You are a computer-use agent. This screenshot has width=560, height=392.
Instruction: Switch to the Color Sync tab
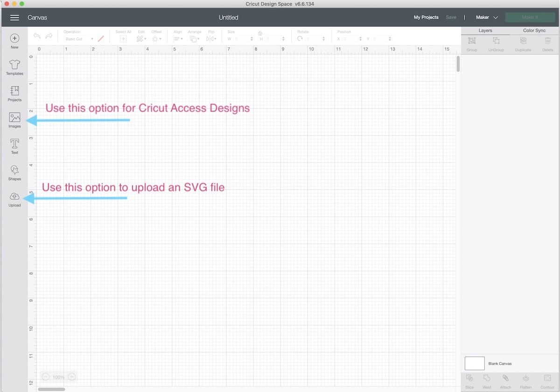(x=534, y=30)
